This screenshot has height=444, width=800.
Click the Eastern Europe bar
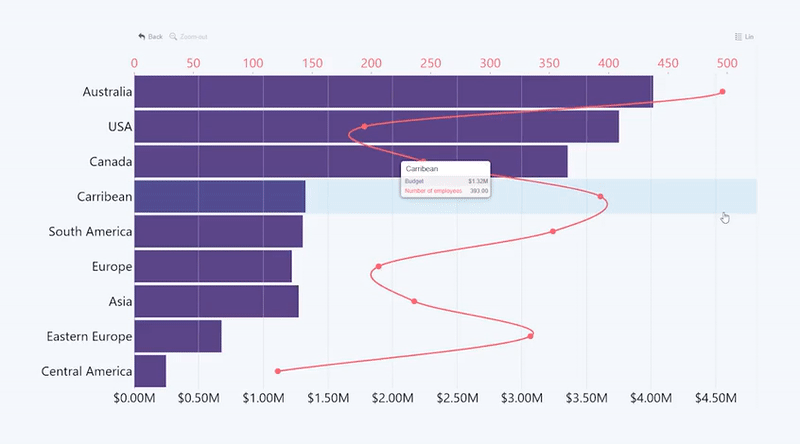point(178,336)
